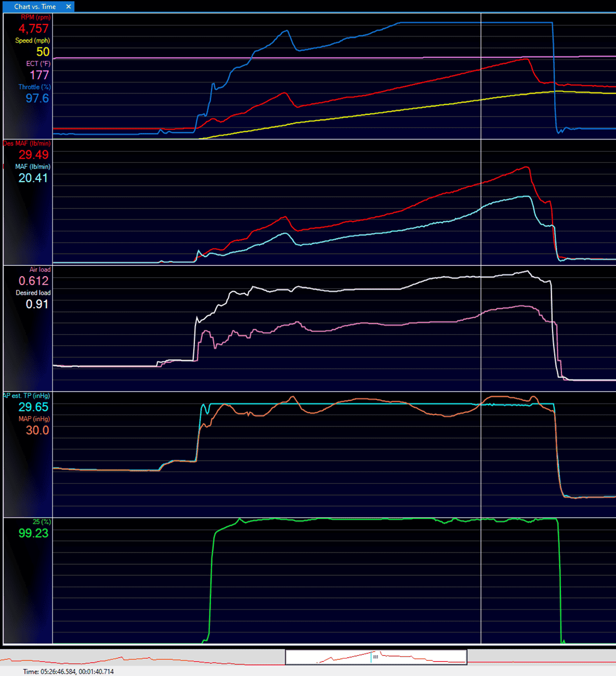Image resolution: width=616 pixels, height=676 pixels.
Task: Click the RPM value 4,757
Action: (x=33, y=29)
